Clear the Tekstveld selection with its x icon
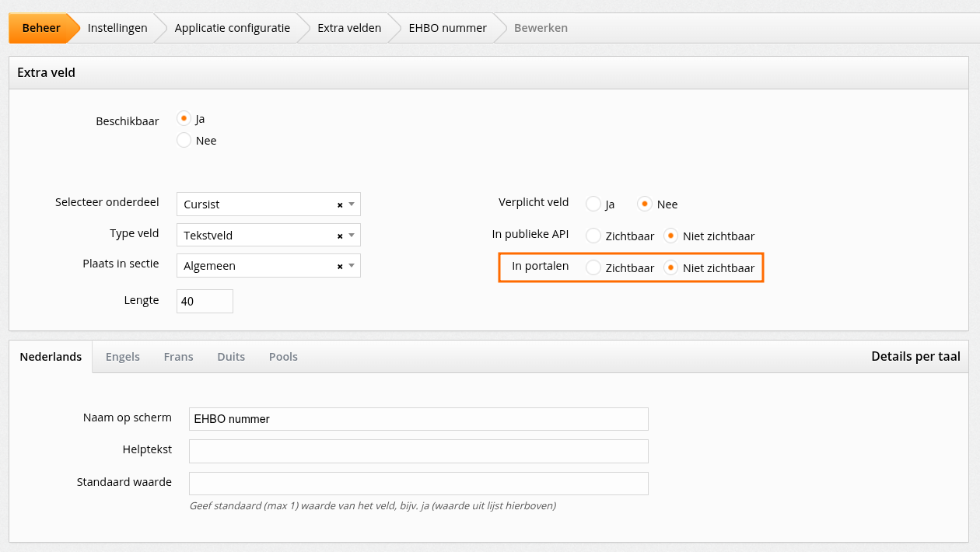Viewport: 980px width, 552px height. (x=340, y=236)
